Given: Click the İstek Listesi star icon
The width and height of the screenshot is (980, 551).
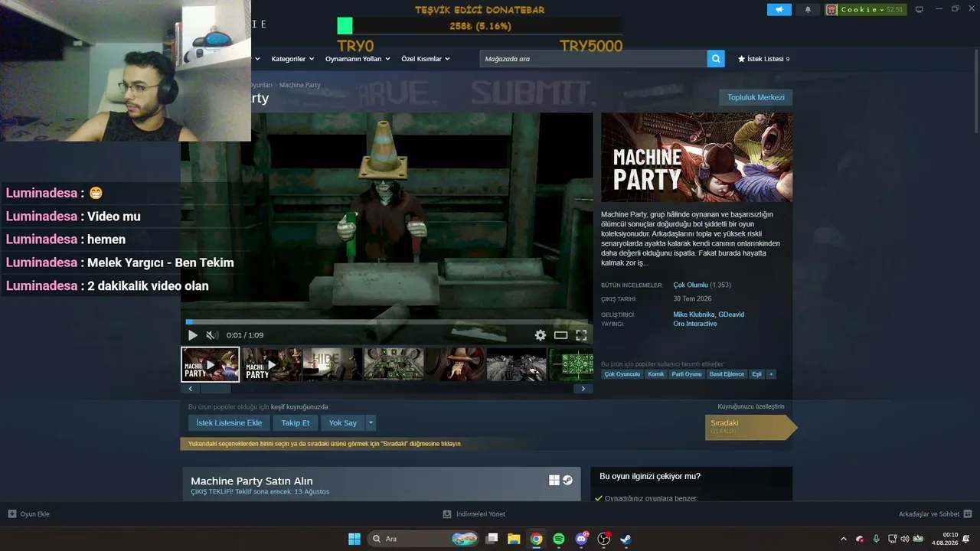Looking at the screenshot, I should coord(741,59).
